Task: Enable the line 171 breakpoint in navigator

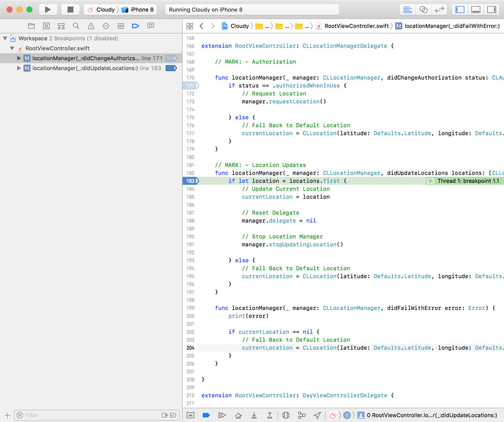Action: [171, 59]
